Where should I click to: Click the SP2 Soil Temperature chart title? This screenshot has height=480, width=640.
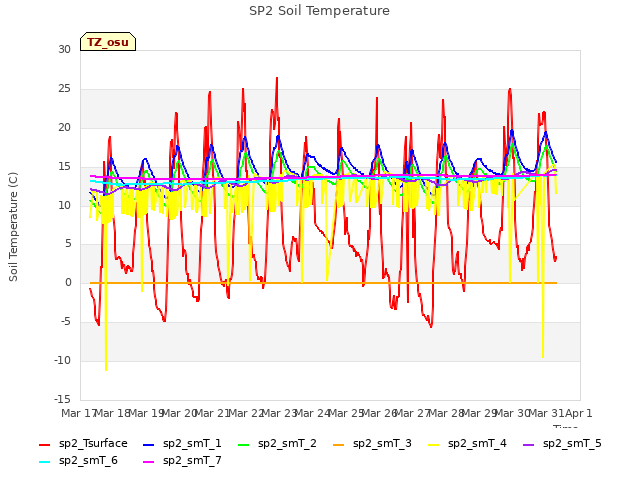[319, 11]
